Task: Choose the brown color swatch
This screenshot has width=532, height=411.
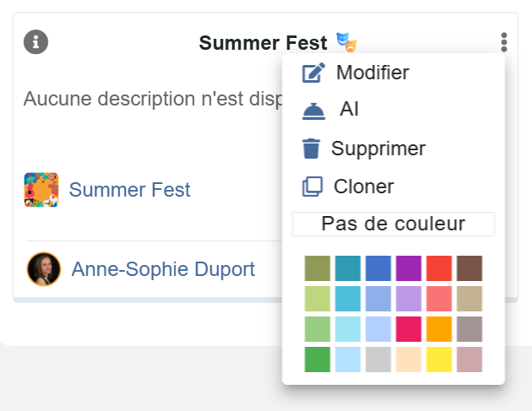Action: point(469,268)
